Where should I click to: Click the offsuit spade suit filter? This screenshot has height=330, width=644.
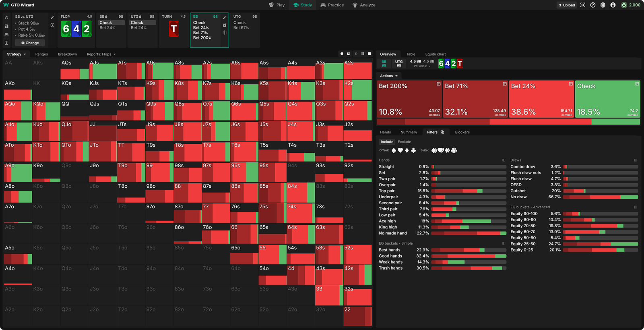point(394,150)
